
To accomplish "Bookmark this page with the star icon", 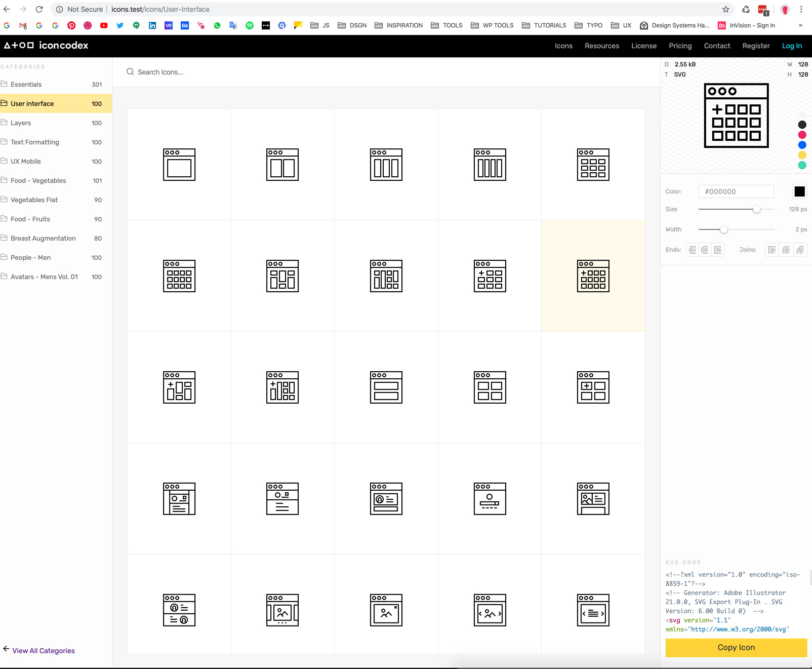I will (725, 9).
